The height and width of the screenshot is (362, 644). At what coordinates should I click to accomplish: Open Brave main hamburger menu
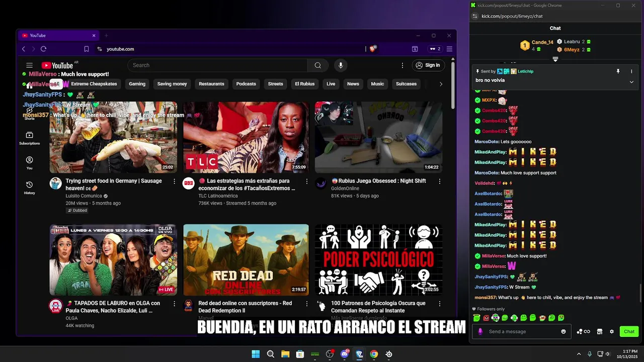pos(449,49)
